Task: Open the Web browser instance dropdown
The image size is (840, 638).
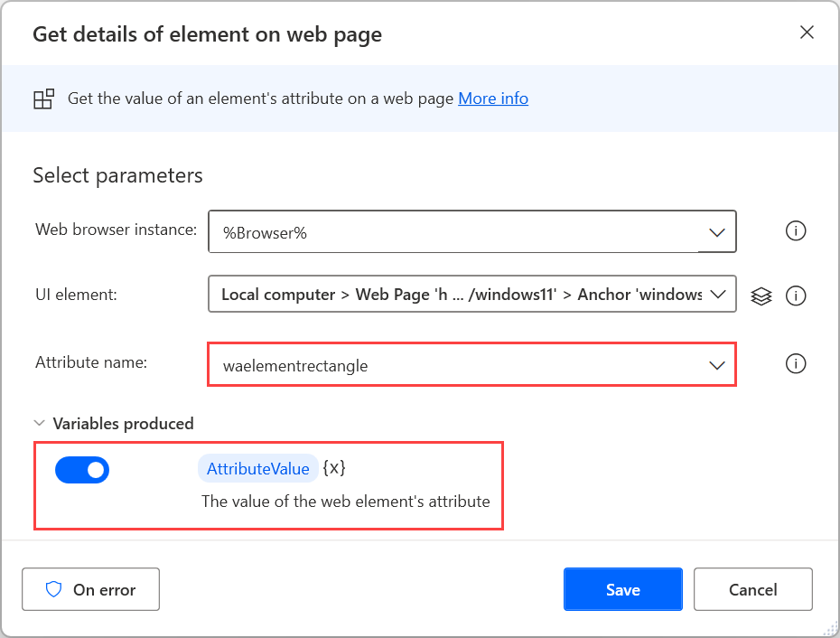Action: coord(717,231)
